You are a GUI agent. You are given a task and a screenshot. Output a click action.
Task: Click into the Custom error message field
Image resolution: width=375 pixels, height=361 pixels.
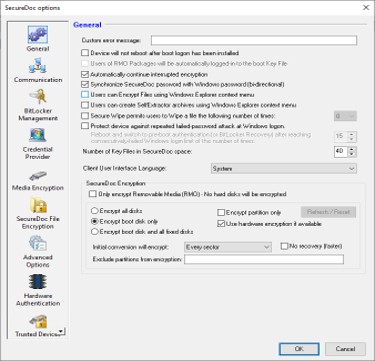point(254,40)
